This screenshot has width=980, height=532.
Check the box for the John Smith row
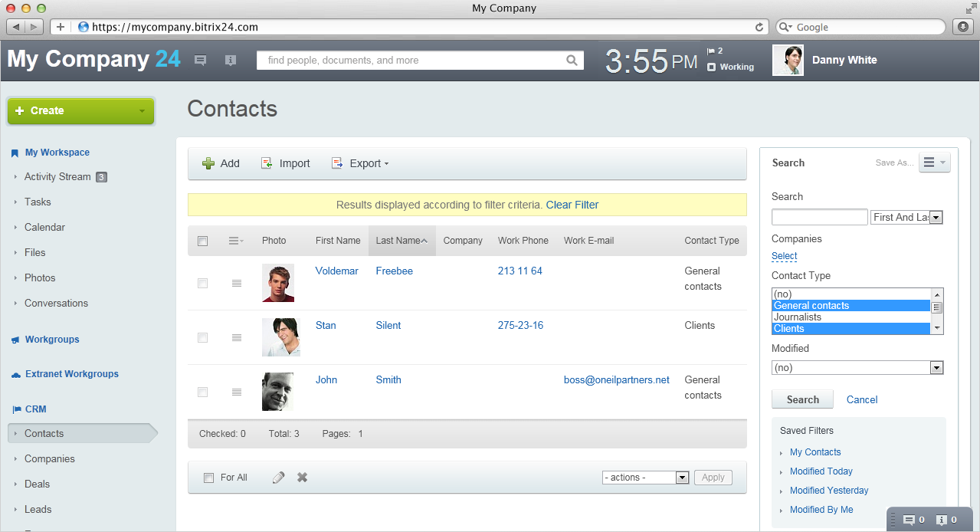tap(203, 392)
